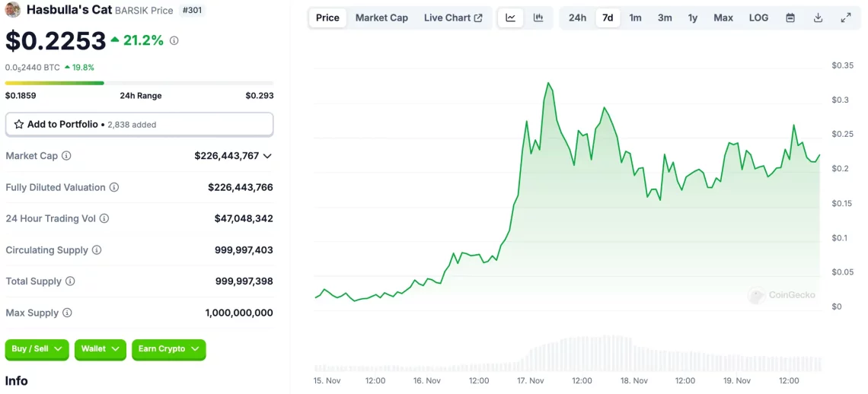Screen dimensions: 868x394
Task: Switch to candlestick chart icon
Action: click(x=538, y=17)
